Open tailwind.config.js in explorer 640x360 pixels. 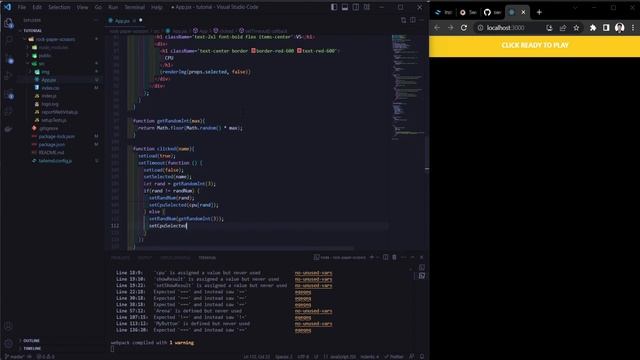(x=55, y=161)
